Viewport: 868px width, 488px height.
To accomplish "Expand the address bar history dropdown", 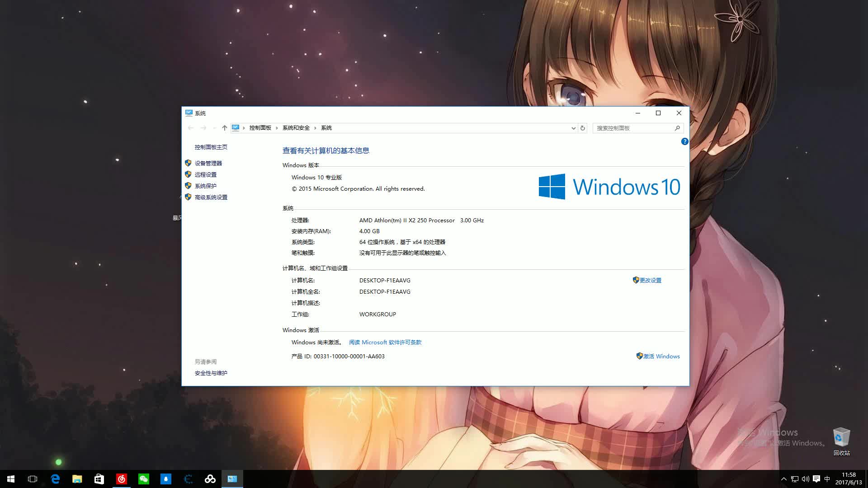I will tap(573, 128).
